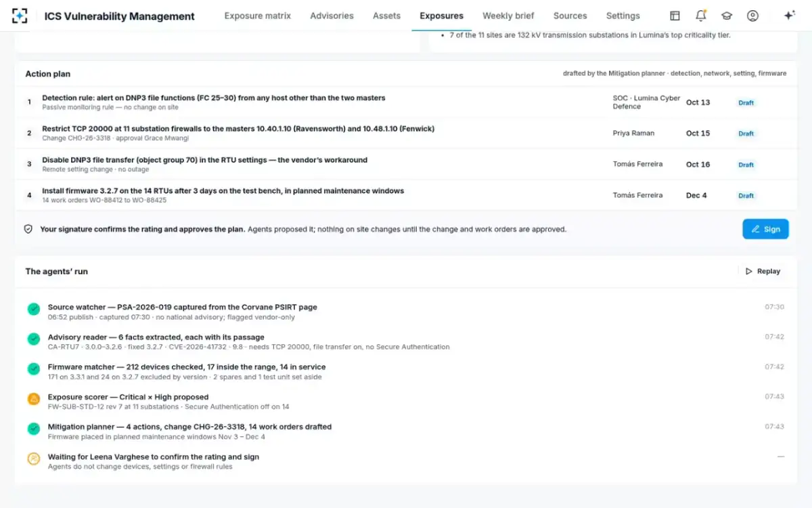Screen dimensions: 812x508
Task: Click The agents' run heading
Action: [x=57, y=271]
